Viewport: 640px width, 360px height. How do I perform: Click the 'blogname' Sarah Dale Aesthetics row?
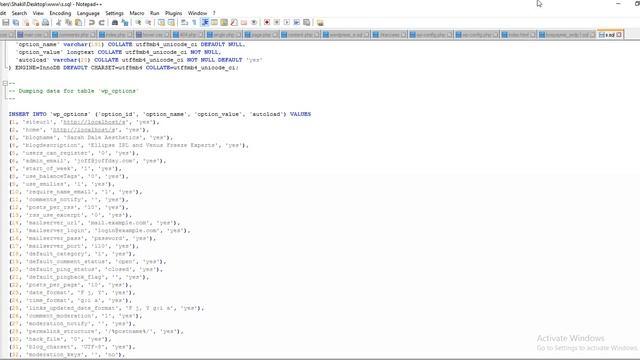coord(91,138)
